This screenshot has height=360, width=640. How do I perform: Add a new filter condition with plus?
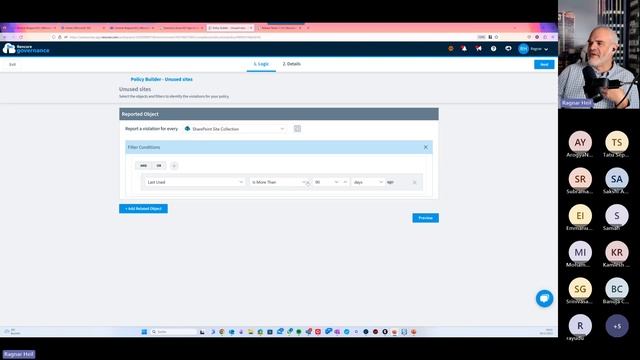coord(174,166)
